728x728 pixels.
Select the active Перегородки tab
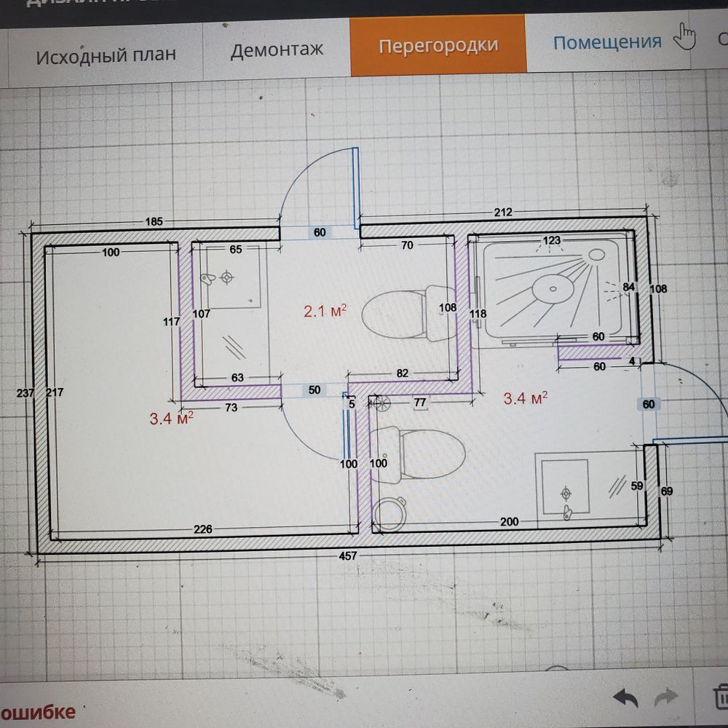[x=438, y=46]
